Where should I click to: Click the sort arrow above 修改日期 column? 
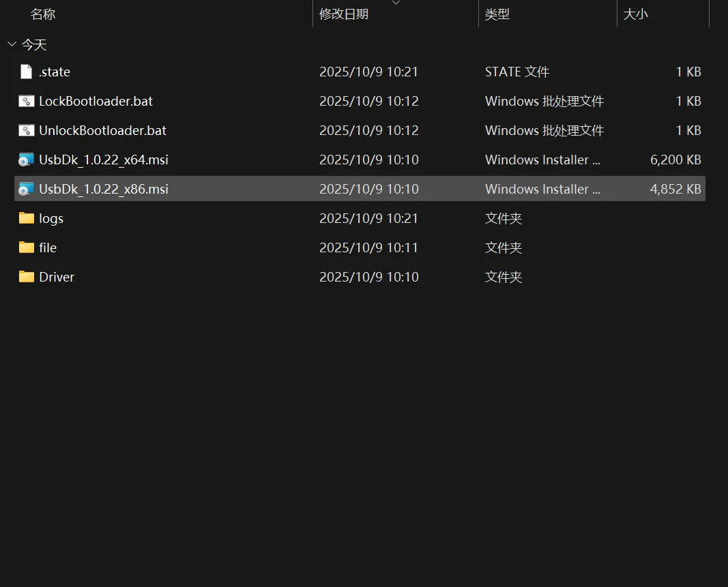point(396,3)
